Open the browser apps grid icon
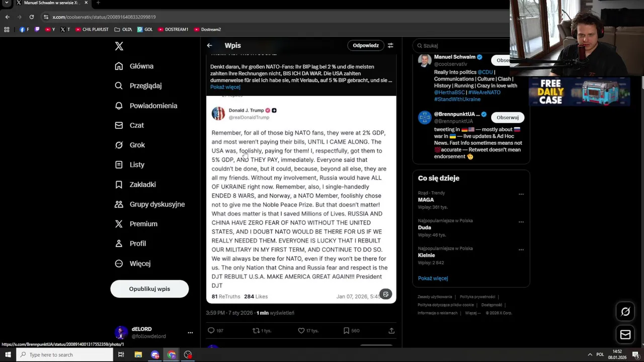This screenshot has width=644, height=362. pos(7,30)
